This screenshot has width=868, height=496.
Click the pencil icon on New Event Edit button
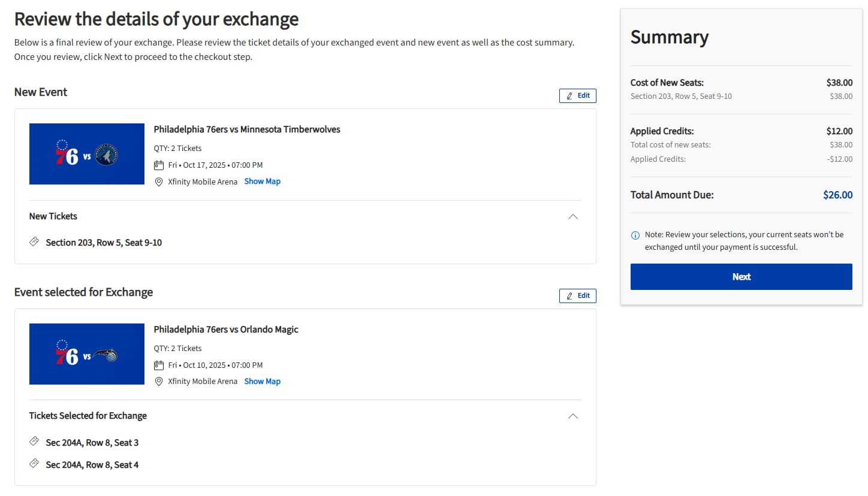(x=571, y=95)
